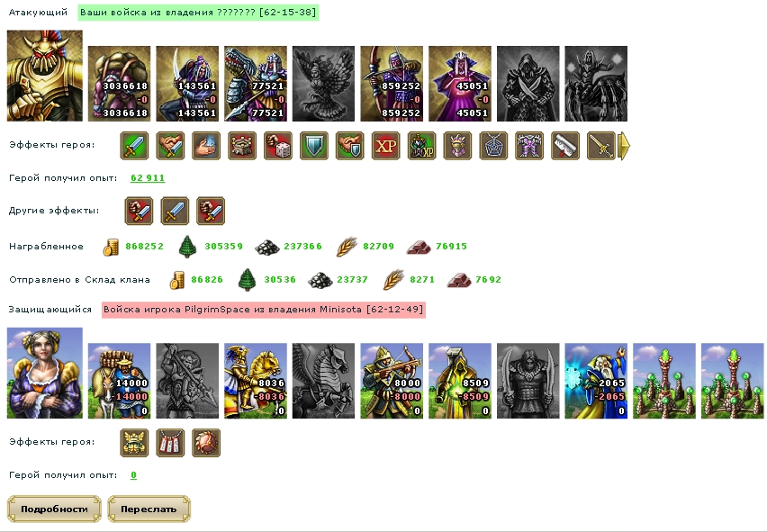Viewport: 767px width, 532px height.
Task: Click the archer unit with 859252 troops
Action: pyautogui.click(x=392, y=84)
